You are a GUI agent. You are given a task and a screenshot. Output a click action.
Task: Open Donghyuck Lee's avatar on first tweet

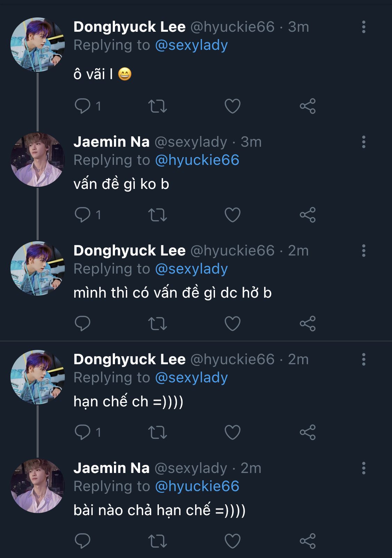38,45
